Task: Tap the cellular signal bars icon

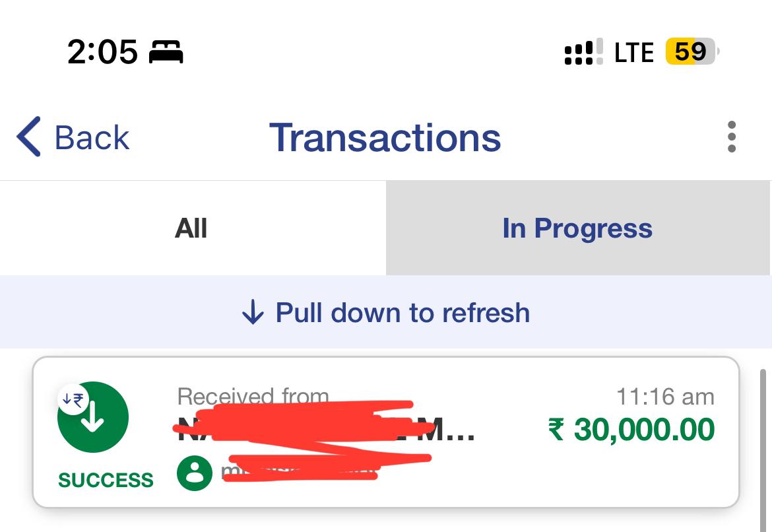Action: [x=583, y=51]
